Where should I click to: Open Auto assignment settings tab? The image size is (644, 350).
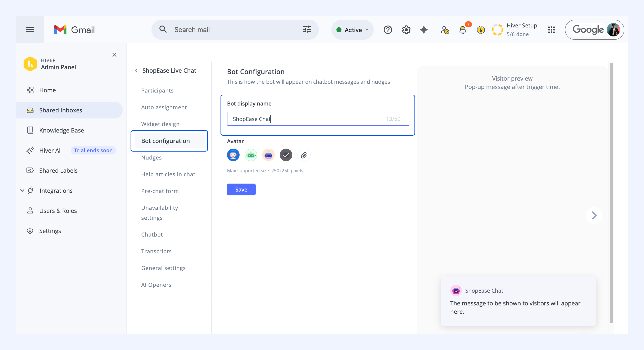pyautogui.click(x=164, y=107)
